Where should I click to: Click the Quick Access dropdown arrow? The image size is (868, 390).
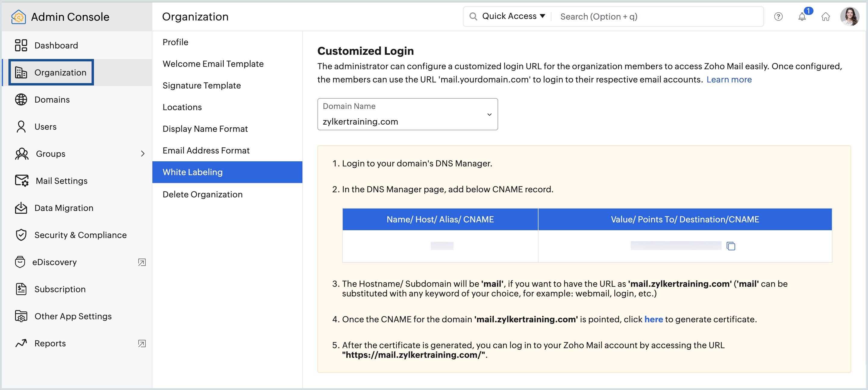point(543,16)
